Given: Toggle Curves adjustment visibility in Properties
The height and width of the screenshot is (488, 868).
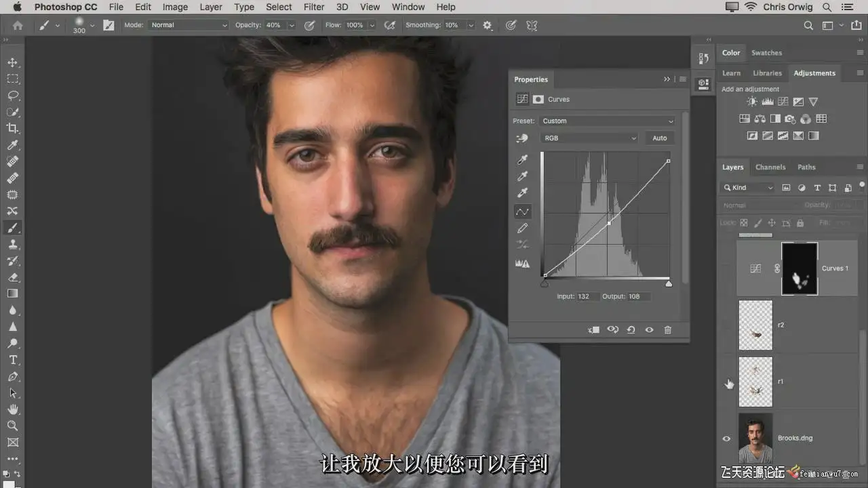Looking at the screenshot, I should click(x=649, y=330).
